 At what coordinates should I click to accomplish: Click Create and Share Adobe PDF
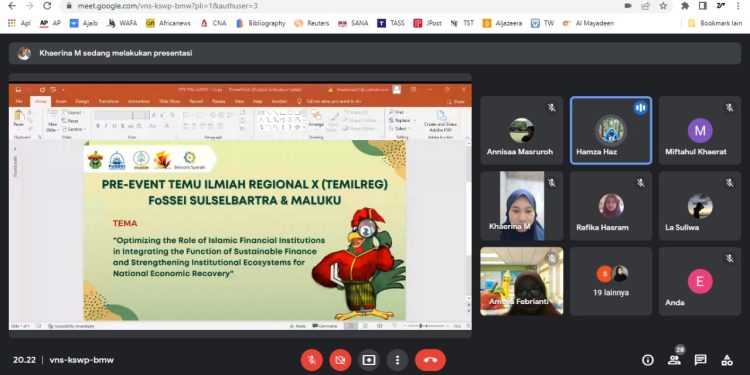click(441, 121)
